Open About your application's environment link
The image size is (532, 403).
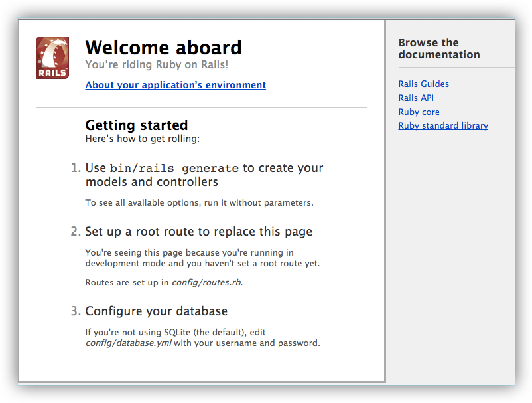(x=176, y=85)
